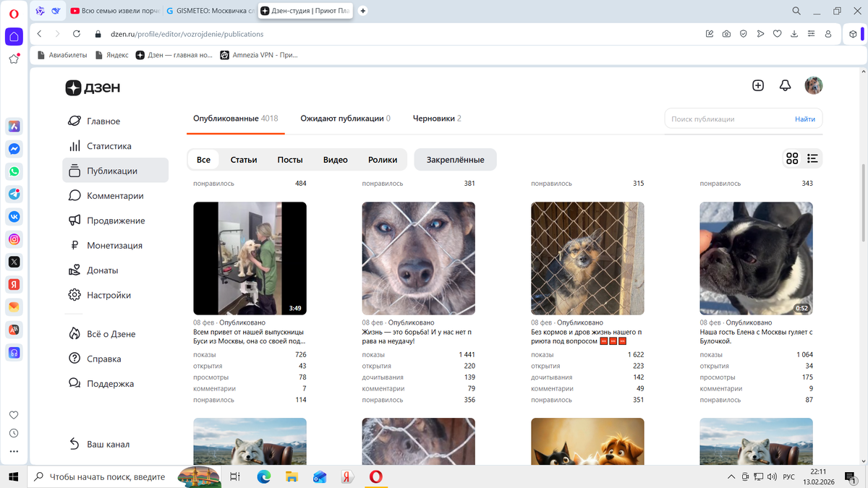Open Opera downloads icon
This screenshot has height=488, width=868.
tap(794, 34)
